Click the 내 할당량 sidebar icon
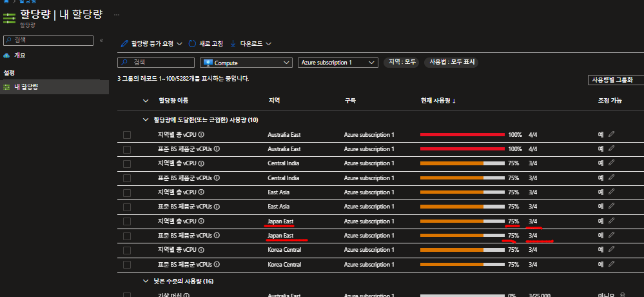This screenshot has height=297, width=644. [x=6, y=87]
